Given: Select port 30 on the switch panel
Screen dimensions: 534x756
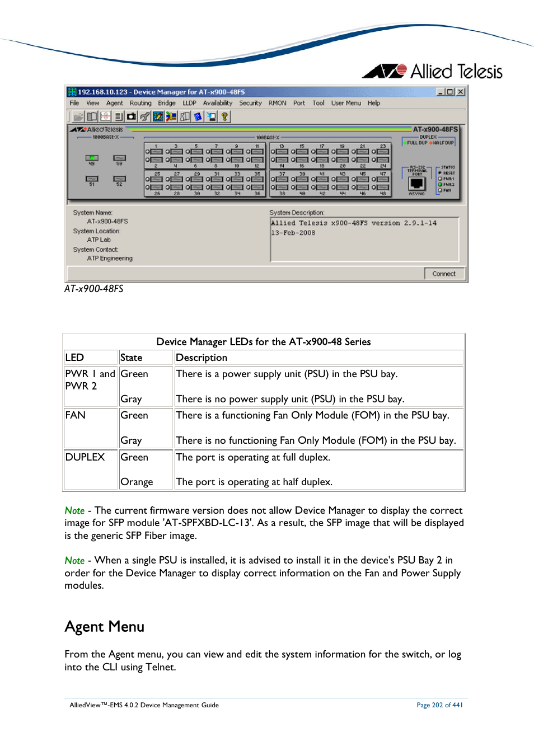Looking at the screenshot, I should (196, 187).
